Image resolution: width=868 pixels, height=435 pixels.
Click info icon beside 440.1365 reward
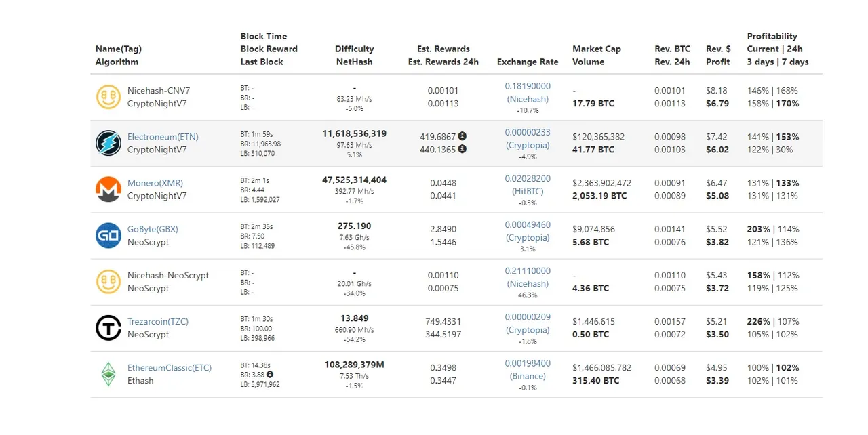click(x=462, y=149)
